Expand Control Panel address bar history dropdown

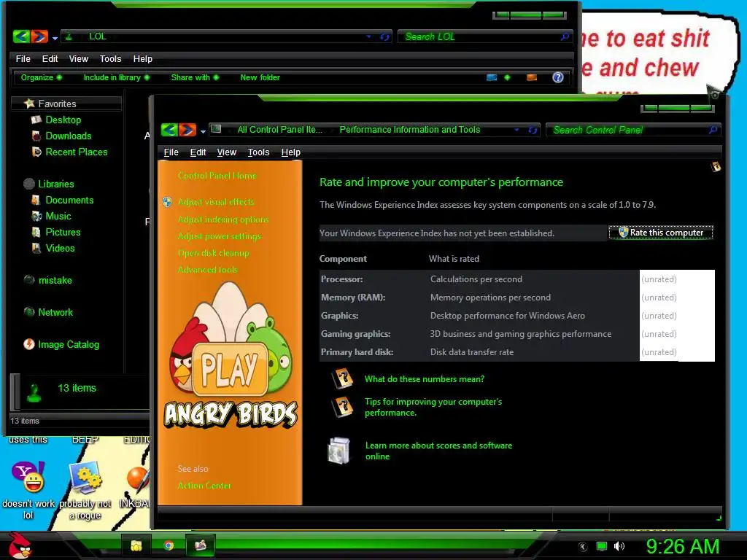click(517, 130)
